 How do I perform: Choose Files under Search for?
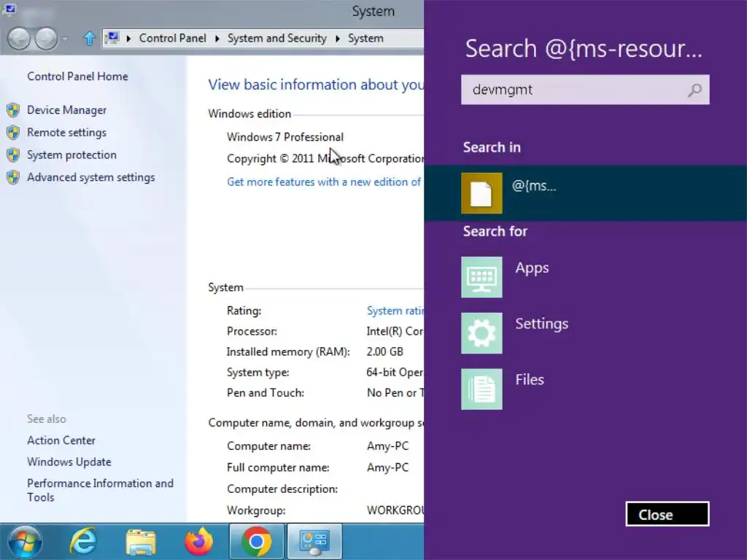click(x=530, y=379)
